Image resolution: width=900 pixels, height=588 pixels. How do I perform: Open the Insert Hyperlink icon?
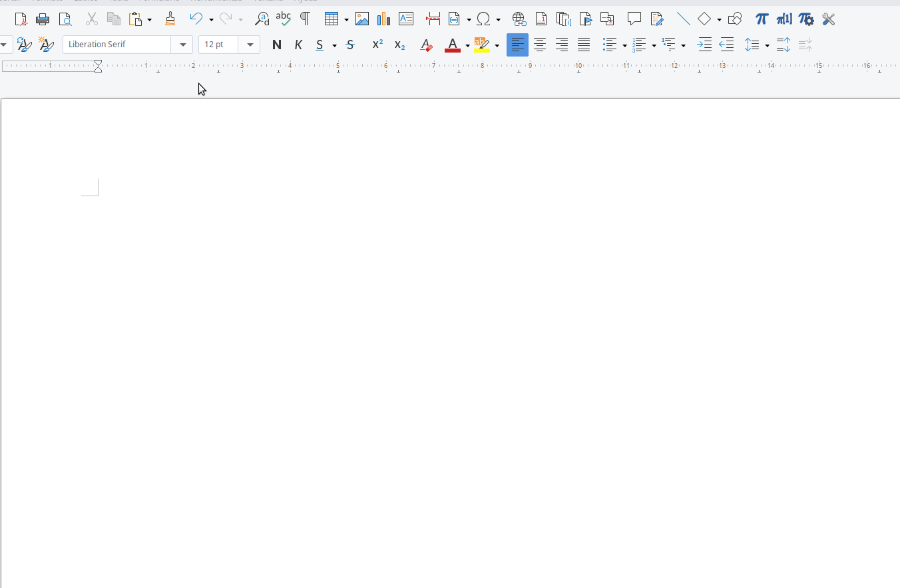(519, 19)
